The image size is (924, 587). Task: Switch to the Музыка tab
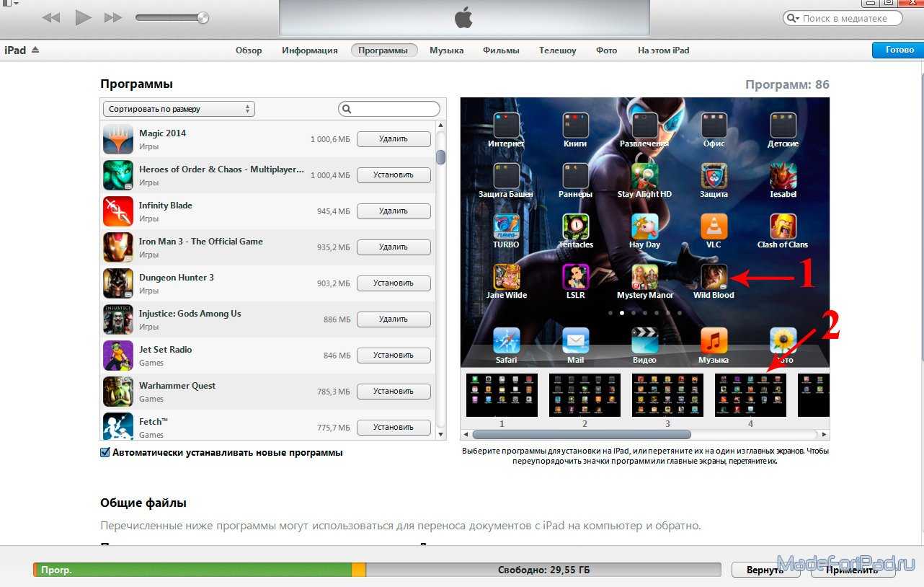coord(447,50)
